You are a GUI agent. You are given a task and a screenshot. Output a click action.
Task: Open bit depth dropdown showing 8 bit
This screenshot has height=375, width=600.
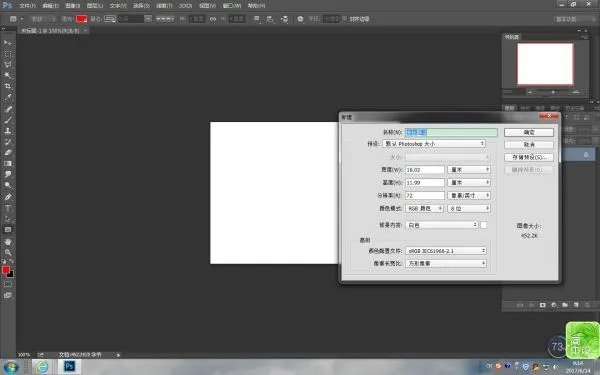[469, 209]
